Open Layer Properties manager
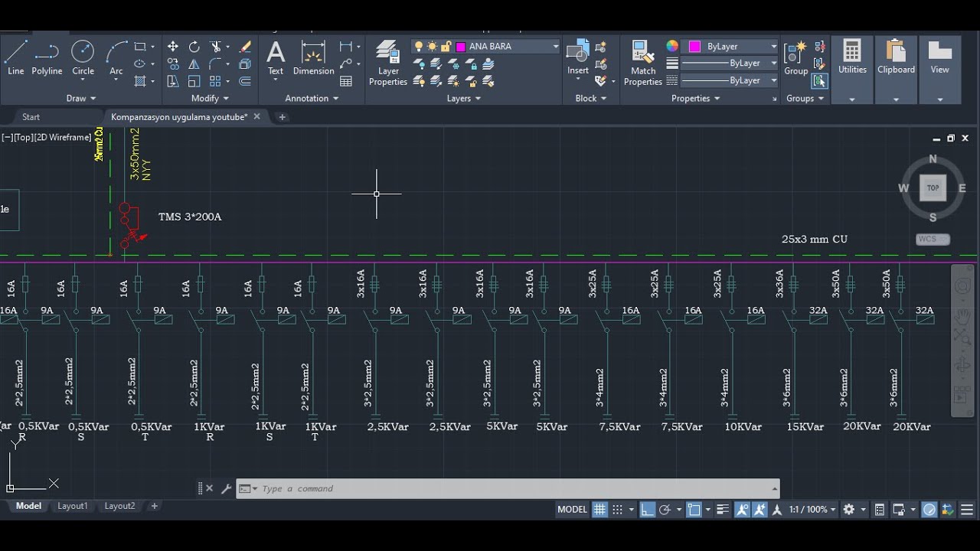The height and width of the screenshot is (551, 980). (x=388, y=63)
